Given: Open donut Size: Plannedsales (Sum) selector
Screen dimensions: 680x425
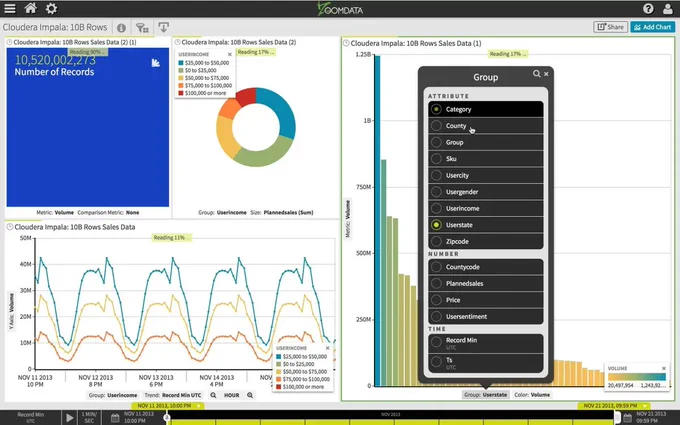Looking at the screenshot, I should [x=282, y=212].
